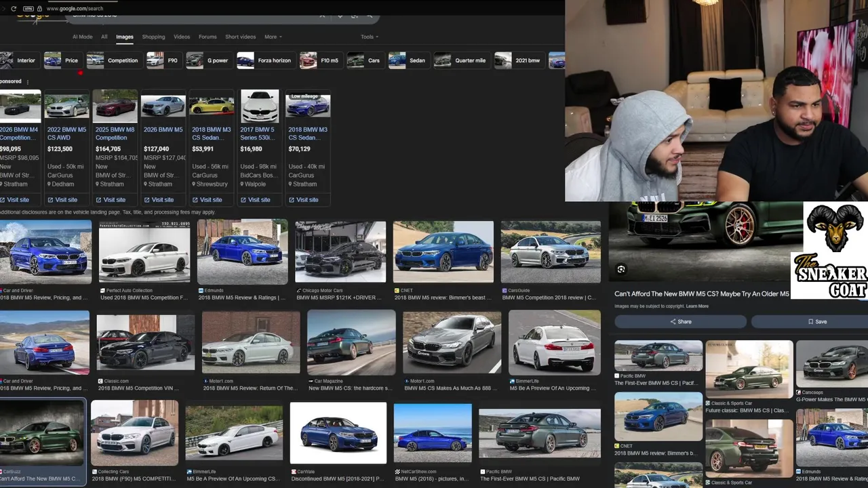Click the VPN badge in the address bar
868x488 pixels.
28,8
